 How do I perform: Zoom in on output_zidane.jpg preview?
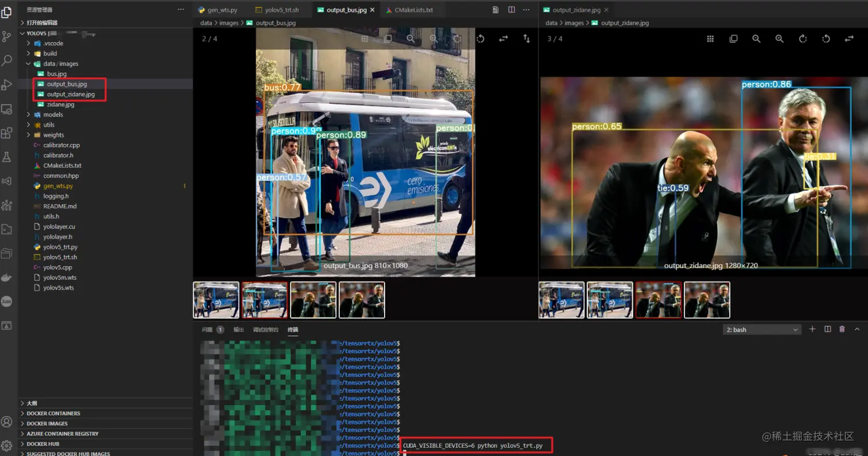pos(780,38)
